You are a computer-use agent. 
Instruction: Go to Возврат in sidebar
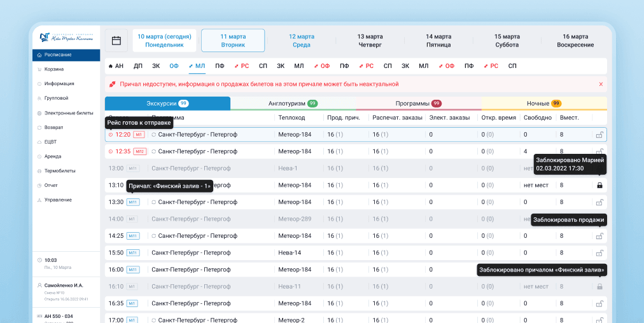click(x=53, y=127)
